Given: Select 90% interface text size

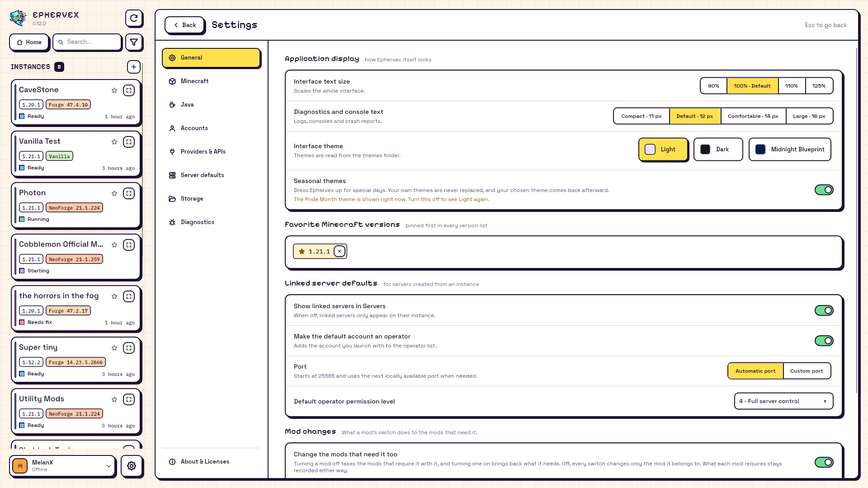Looking at the screenshot, I should coord(713,86).
